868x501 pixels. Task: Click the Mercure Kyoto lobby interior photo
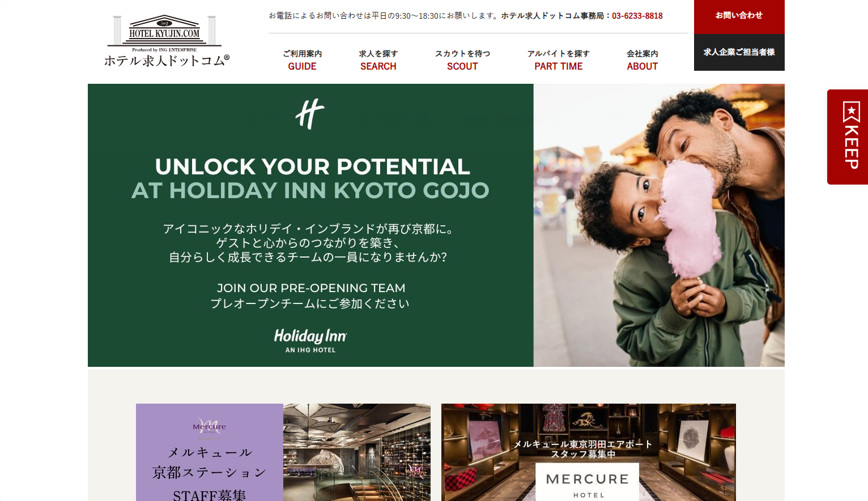point(357,452)
